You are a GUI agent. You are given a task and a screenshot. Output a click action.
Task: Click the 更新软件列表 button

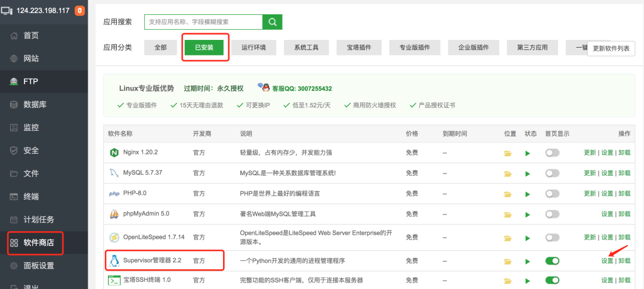612,48
